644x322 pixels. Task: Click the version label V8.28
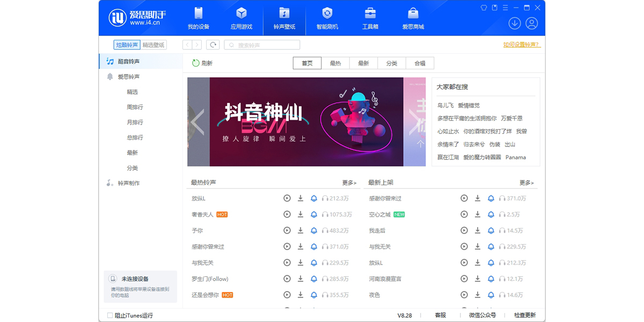(405, 316)
